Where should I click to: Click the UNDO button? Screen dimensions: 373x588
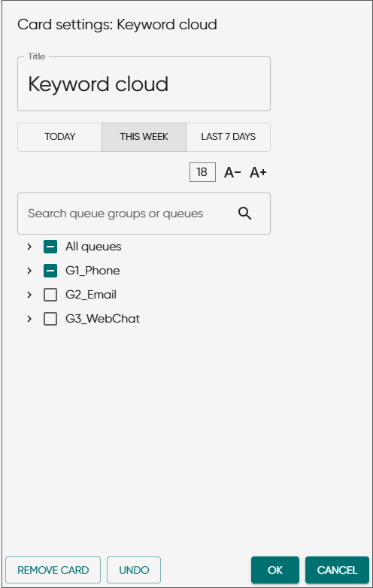point(134,570)
